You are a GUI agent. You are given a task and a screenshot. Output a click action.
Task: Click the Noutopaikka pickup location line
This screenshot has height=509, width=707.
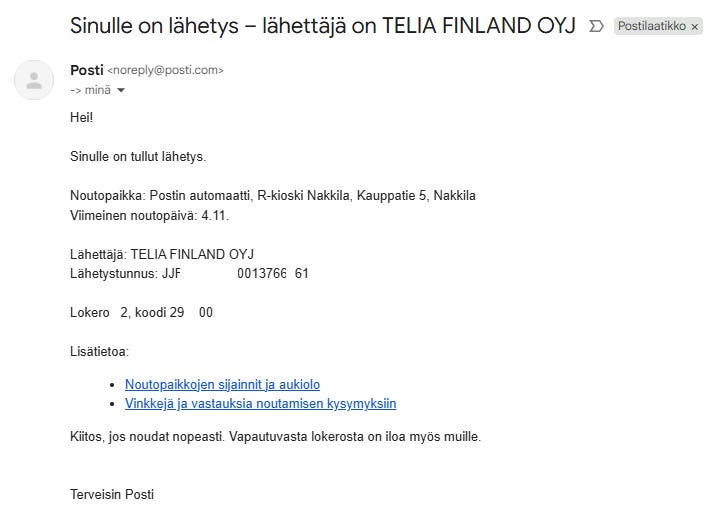(x=272, y=195)
